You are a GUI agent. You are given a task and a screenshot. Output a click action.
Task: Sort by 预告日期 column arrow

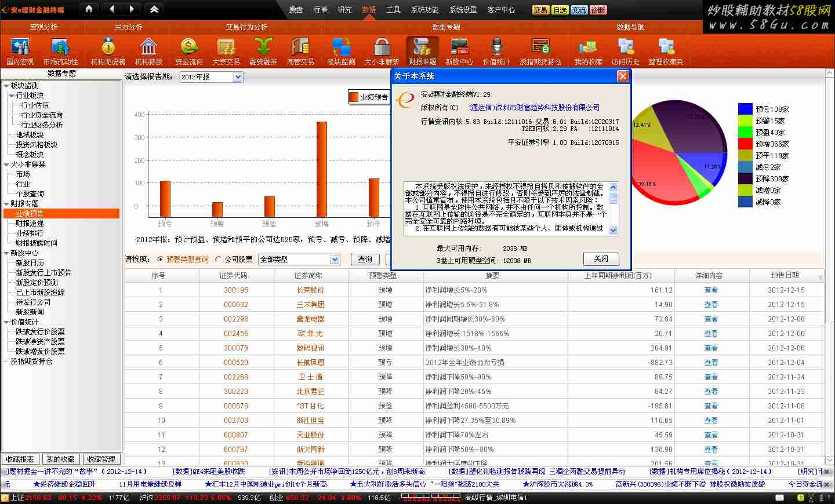820,277
